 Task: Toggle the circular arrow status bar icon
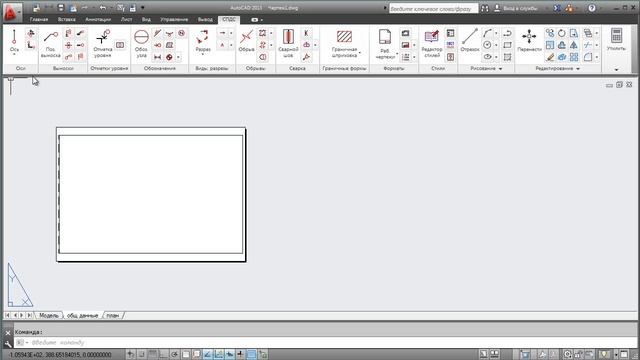pyautogui.click(x=175, y=354)
